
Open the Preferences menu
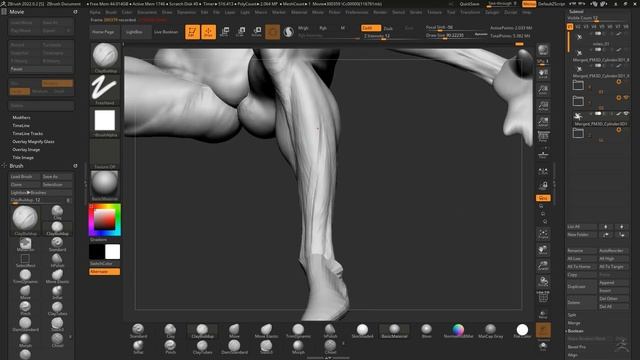click(x=356, y=12)
